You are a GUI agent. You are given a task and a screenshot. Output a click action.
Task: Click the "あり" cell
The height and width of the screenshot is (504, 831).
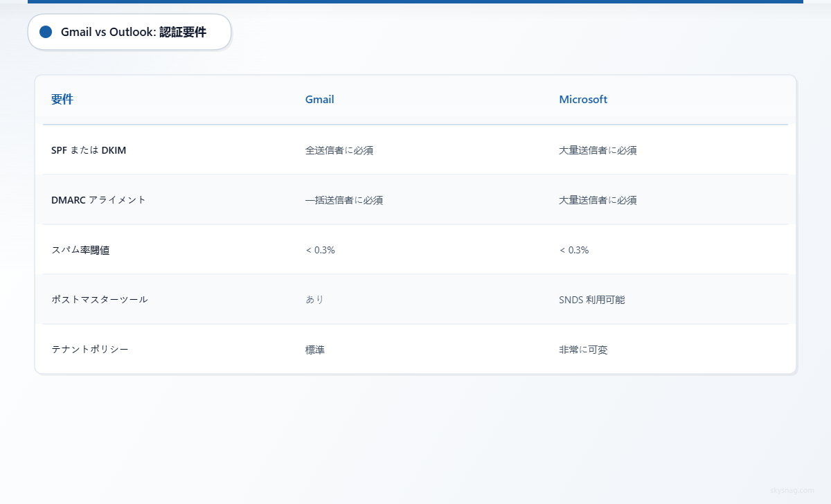click(x=314, y=300)
